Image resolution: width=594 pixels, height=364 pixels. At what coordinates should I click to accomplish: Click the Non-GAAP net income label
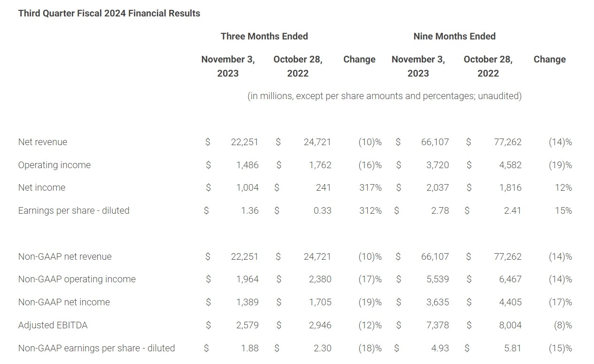click(64, 302)
